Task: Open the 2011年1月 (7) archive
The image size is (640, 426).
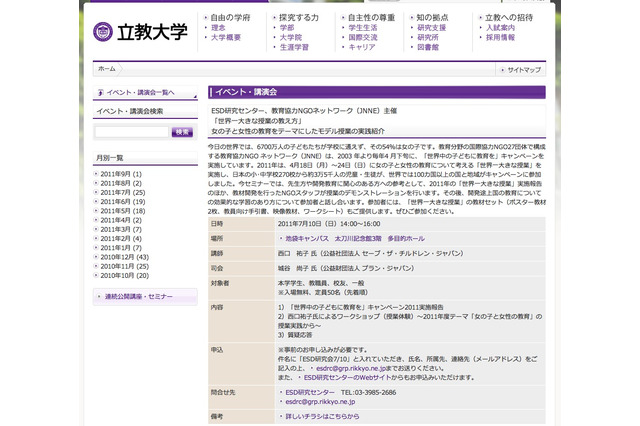Action: point(121,248)
